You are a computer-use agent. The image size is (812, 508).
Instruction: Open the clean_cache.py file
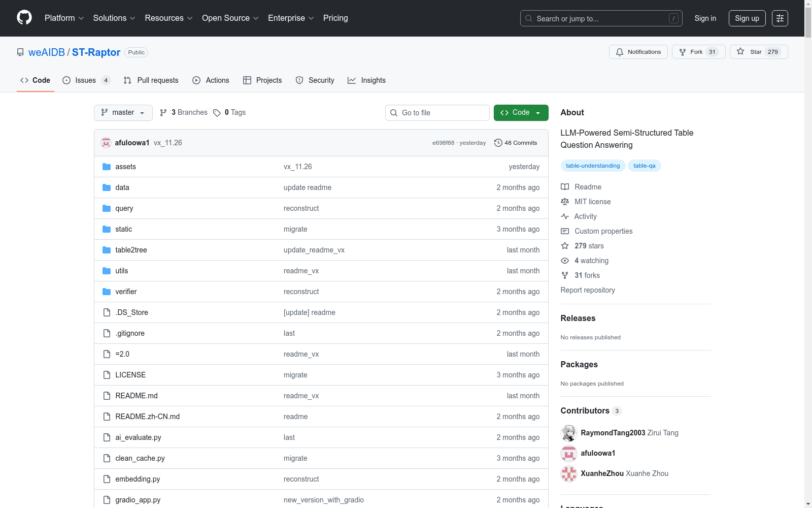[x=140, y=458]
